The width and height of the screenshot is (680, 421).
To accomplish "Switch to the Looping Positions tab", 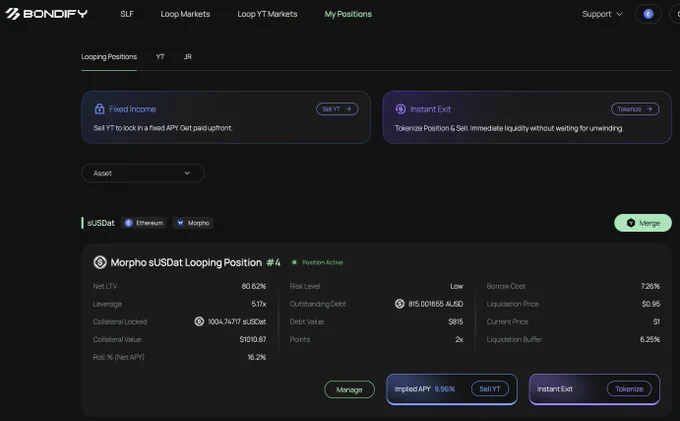I will pos(109,57).
